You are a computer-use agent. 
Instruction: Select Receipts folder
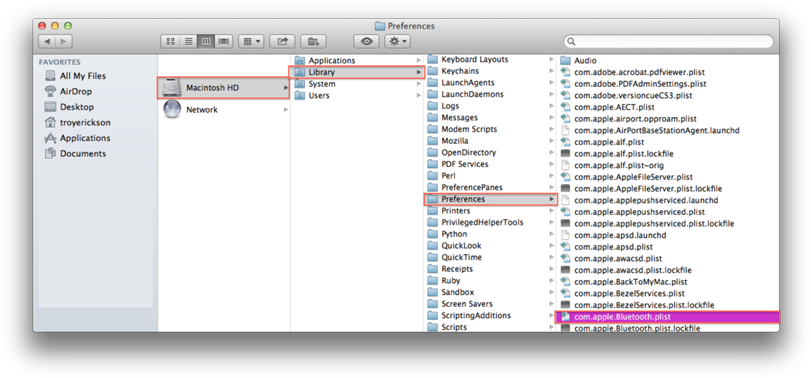coord(490,269)
